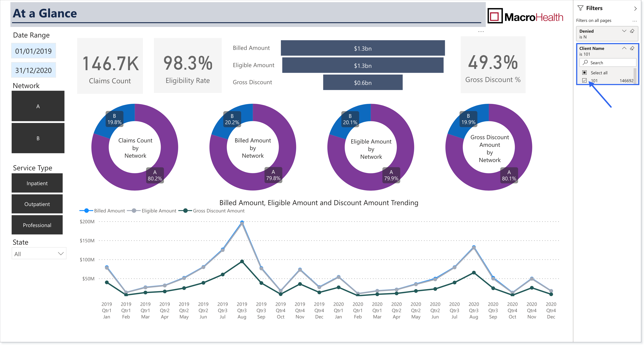Click Eligible Amount legend marker
The image size is (644, 345).
pyautogui.click(x=134, y=211)
